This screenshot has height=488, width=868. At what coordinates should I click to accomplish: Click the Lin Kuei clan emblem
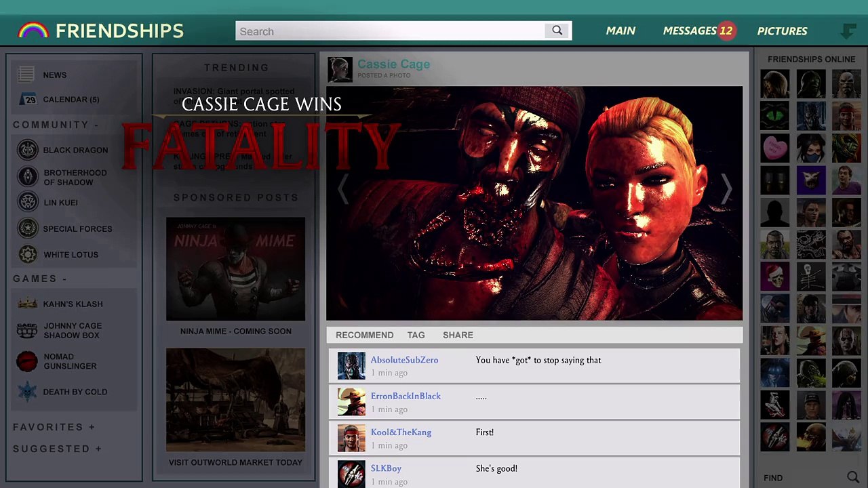[28, 202]
